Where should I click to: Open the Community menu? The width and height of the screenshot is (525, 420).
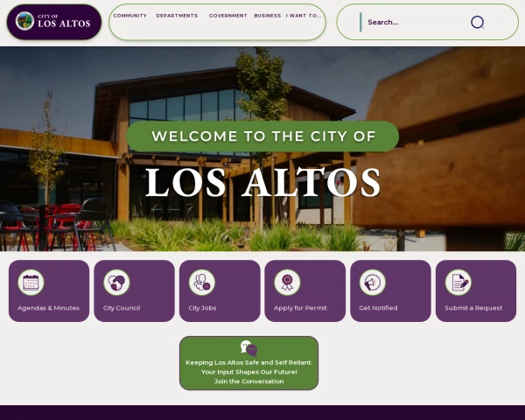tap(129, 16)
